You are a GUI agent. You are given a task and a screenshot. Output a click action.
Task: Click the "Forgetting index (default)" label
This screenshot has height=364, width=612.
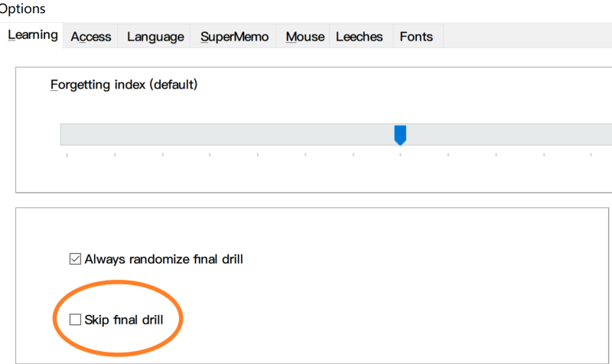[124, 85]
